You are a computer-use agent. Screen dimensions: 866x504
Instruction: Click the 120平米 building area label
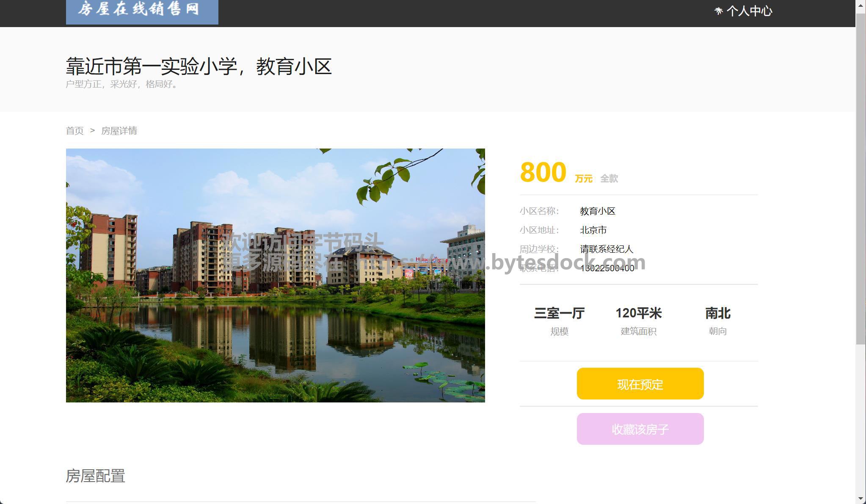[x=638, y=314]
